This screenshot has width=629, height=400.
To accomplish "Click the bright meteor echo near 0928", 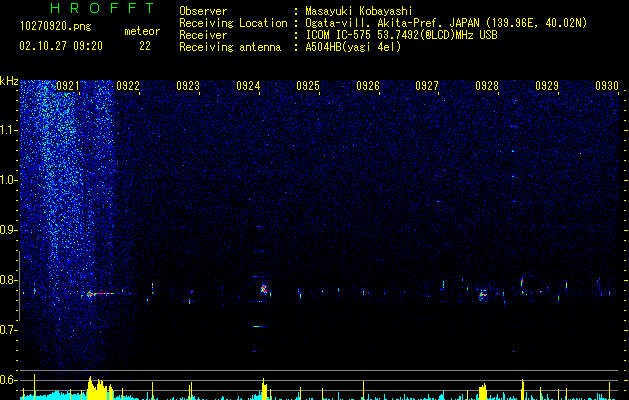I will (483, 295).
